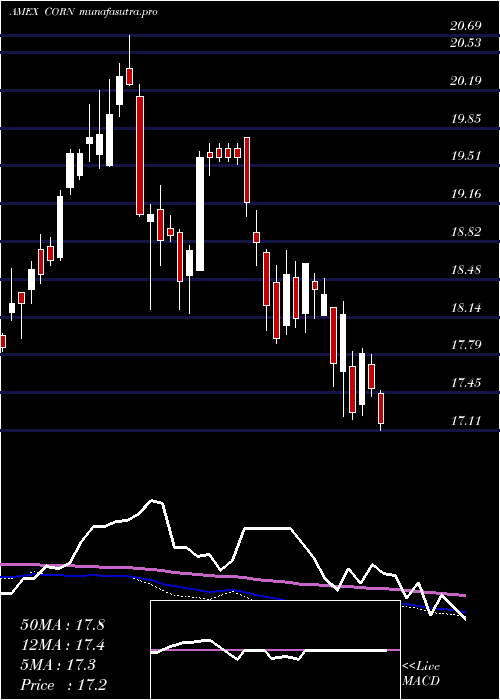Click the tall white candlestick rising to 19.51
Screen dimensions: 500x700
click(x=200, y=214)
